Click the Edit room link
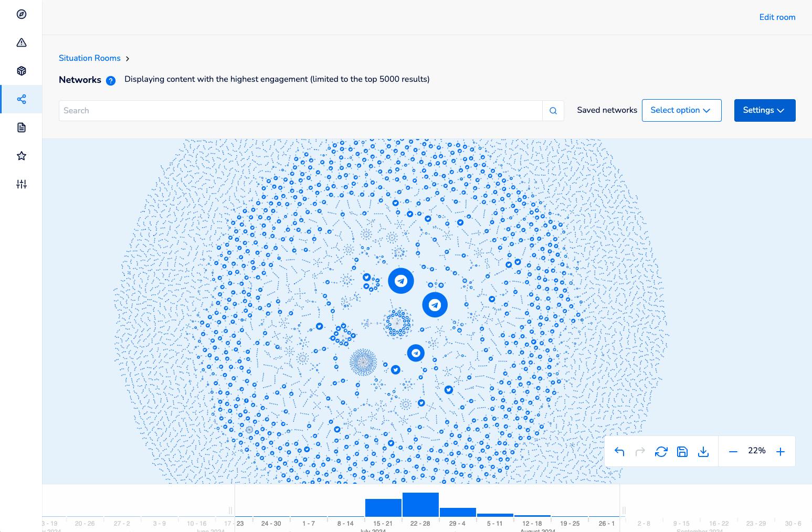Screen dimensions: 812x532 click(x=777, y=17)
